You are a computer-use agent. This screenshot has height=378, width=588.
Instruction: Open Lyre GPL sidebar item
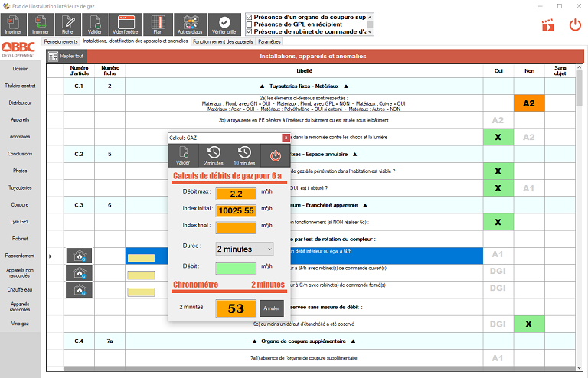coord(20,222)
